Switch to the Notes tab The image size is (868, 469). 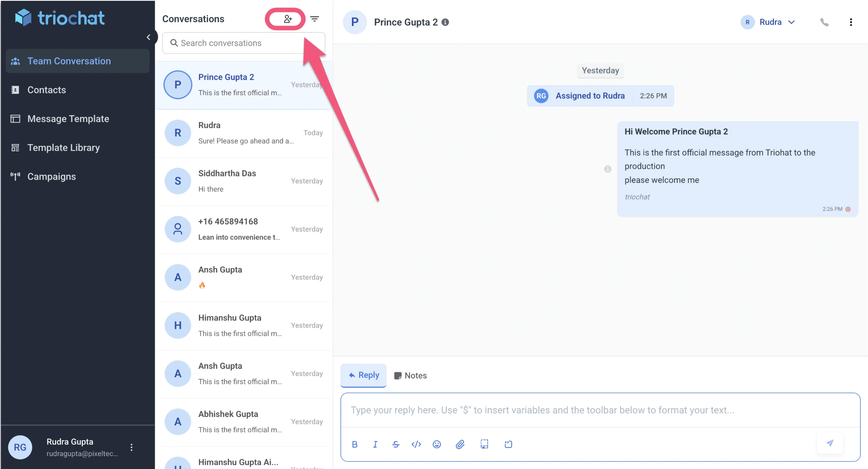coord(410,375)
